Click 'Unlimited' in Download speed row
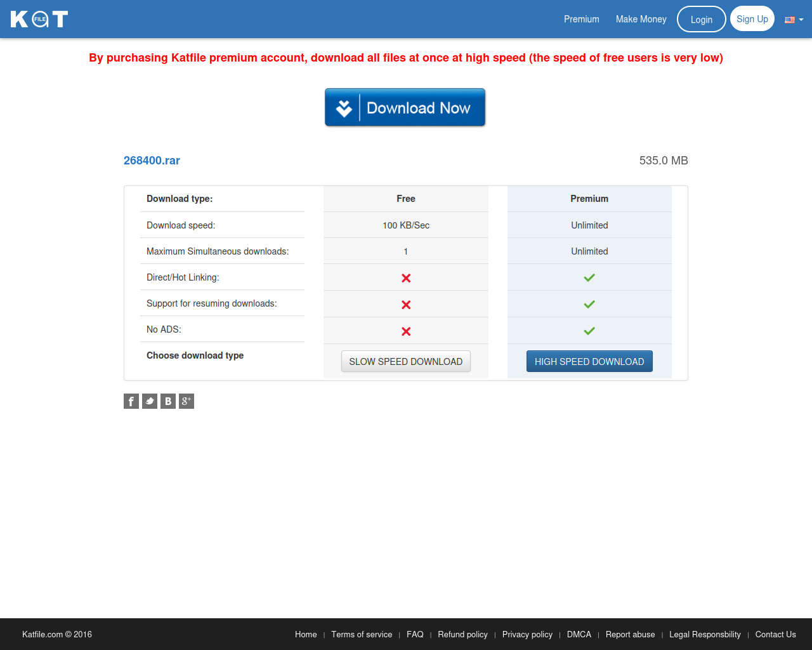 [589, 225]
